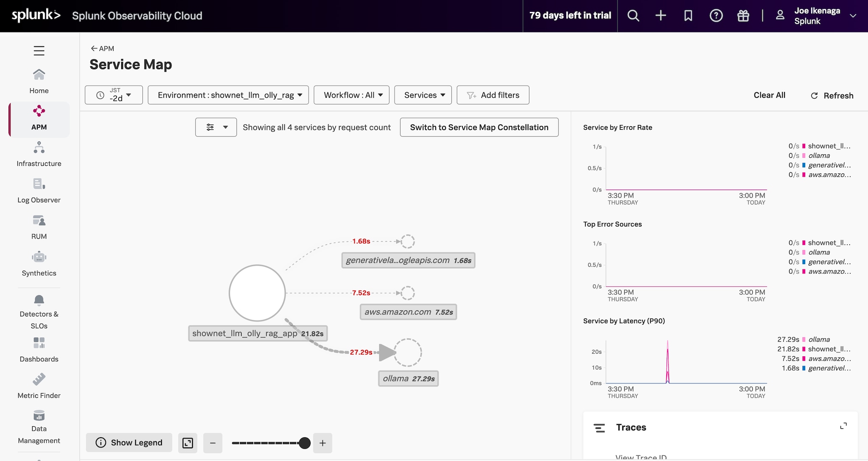
Task: Open the time range -2d dropdown
Action: pyautogui.click(x=114, y=95)
